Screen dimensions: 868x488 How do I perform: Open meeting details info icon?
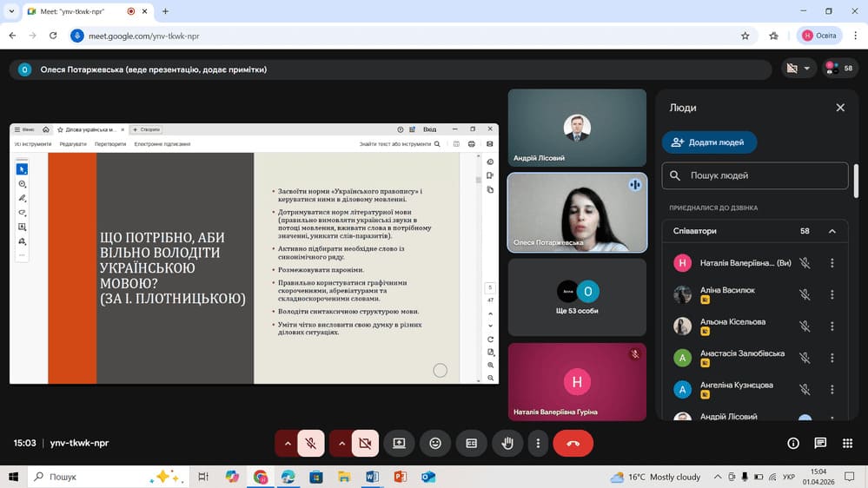tap(792, 443)
